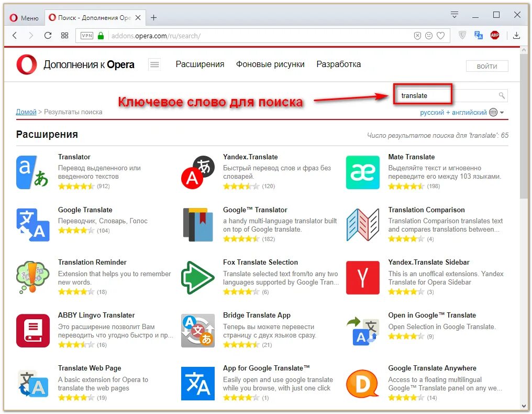
Task: Open the Google Translate Anywhere orange icon
Action: pyautogui.click(x=363, y=384)
